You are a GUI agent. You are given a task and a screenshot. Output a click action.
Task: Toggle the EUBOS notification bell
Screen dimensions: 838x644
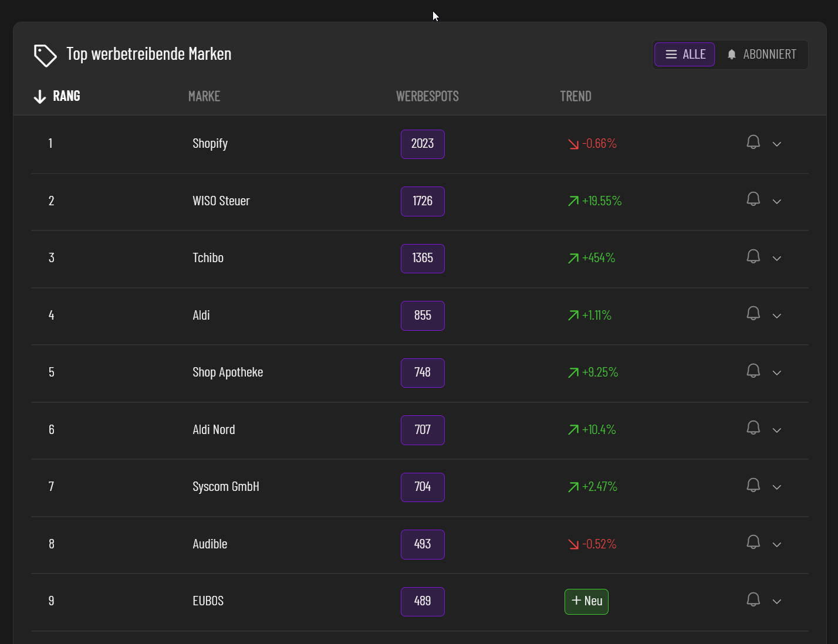click(x=753, y=599)
